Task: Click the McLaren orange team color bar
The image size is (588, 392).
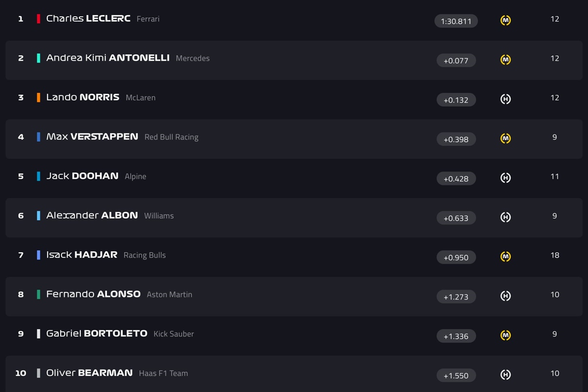Action: [39, 97]
